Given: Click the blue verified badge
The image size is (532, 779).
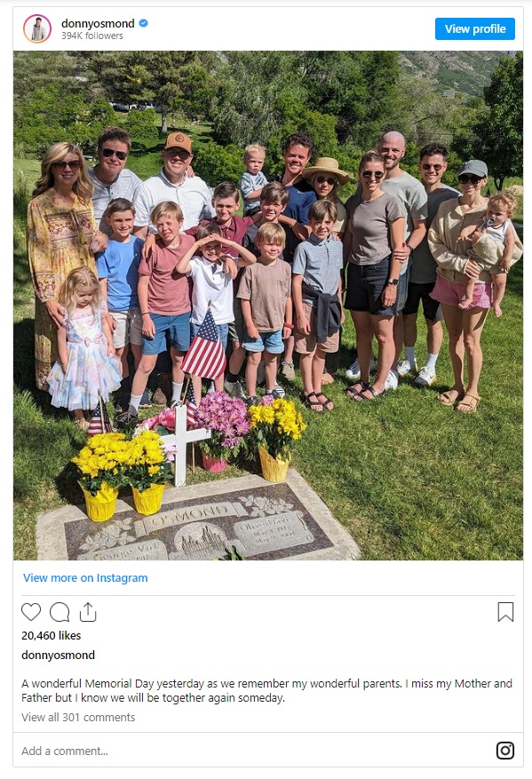Looking at the screenshot, I should tap(144, 23).
